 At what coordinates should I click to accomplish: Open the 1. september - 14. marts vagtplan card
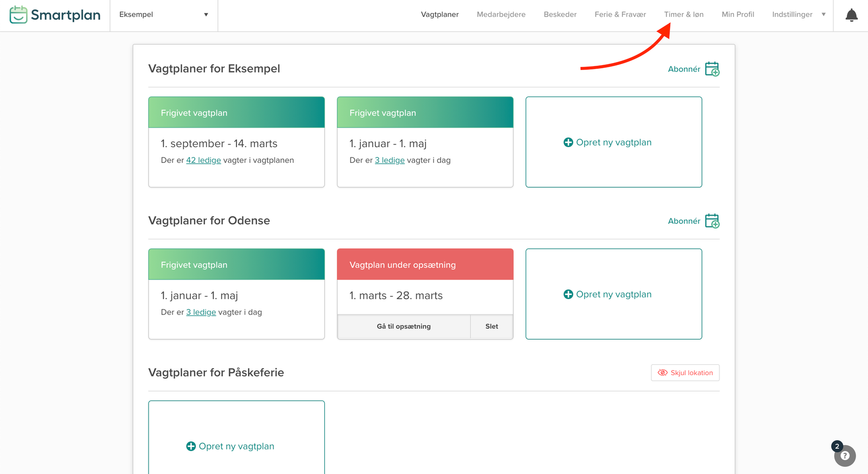click(x=237, y=143)
